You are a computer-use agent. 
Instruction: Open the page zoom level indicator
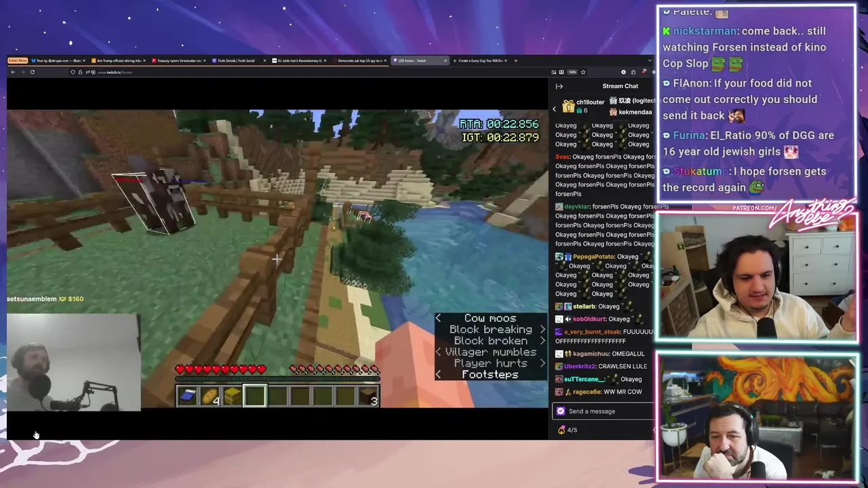[x=572, y=72]
